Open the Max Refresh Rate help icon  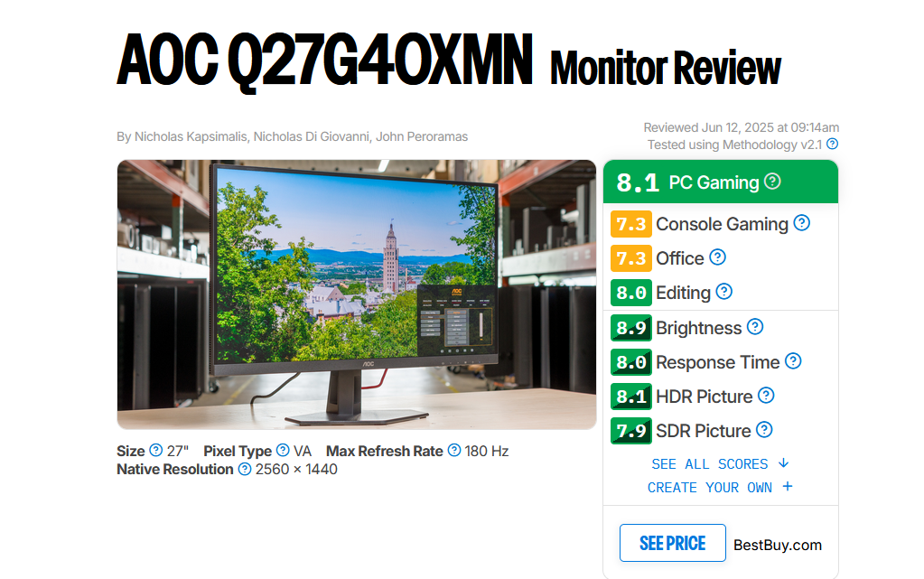[453, 451]
